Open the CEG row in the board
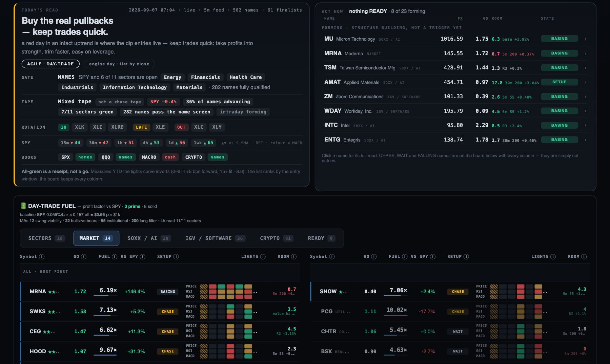Image resolution: width=610 pixels, height=364 pixels. click(x=160, y=331)
